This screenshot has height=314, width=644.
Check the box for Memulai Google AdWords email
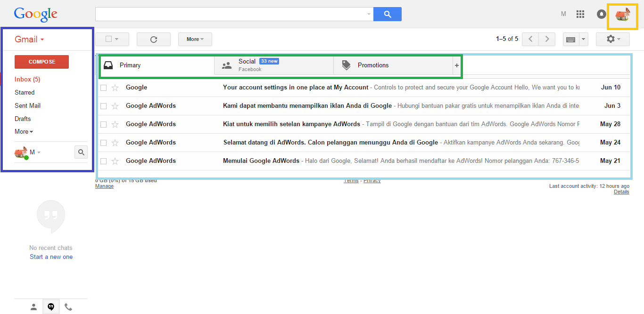[104, 161]
